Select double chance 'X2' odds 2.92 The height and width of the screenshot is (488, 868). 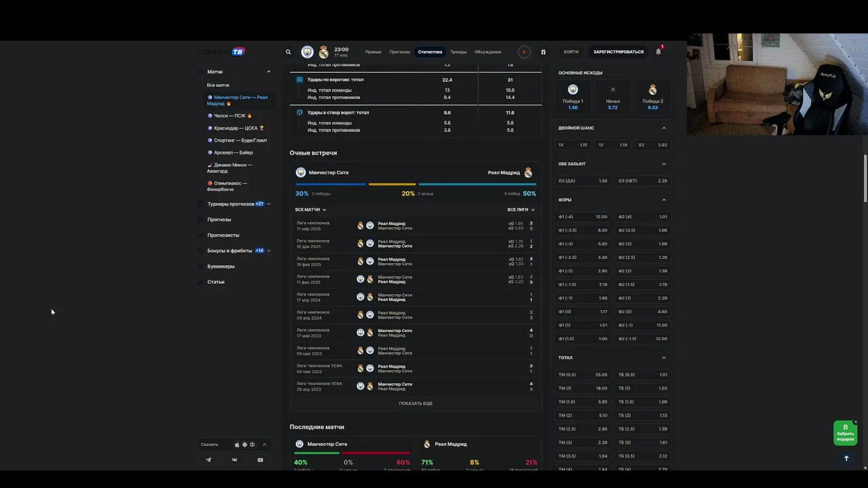pos(653,145)
